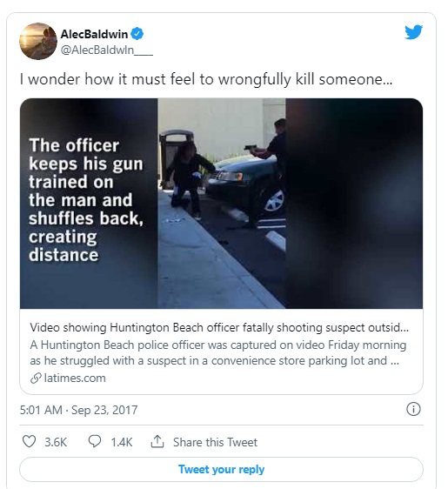
Task: Click the share arrow icon
Action: click(157, 442)
